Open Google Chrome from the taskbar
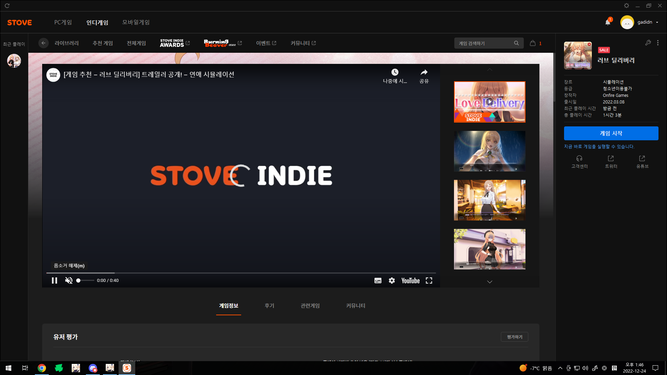Image resolution: width=667 pixels, height=375 pixels. click(42, 368)
